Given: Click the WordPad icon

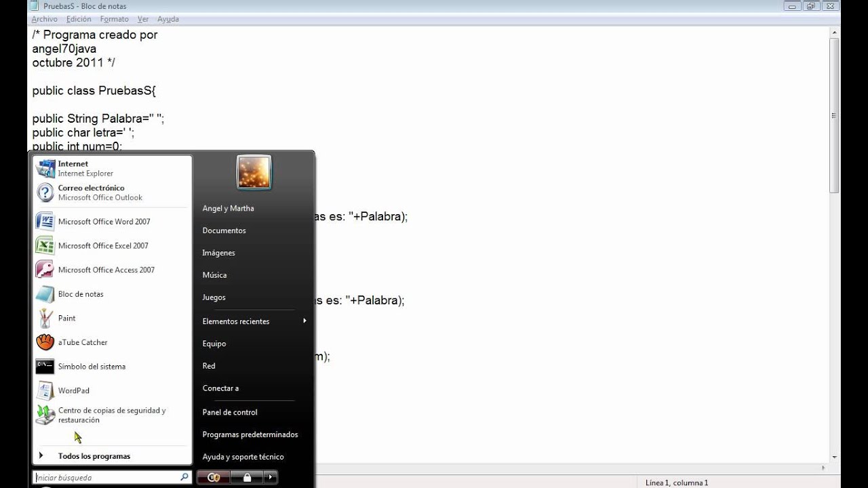Looking at the screenshot, I should [45, 390].
